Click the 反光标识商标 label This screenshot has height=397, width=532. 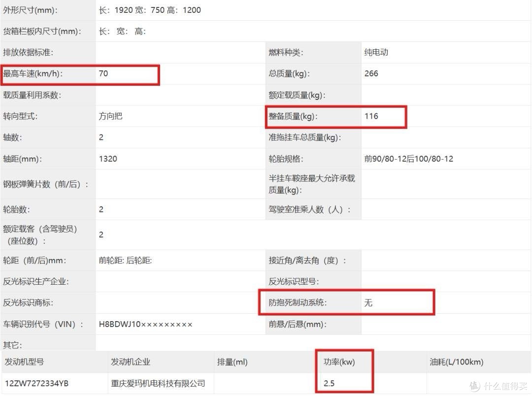(x=28, y=302)
